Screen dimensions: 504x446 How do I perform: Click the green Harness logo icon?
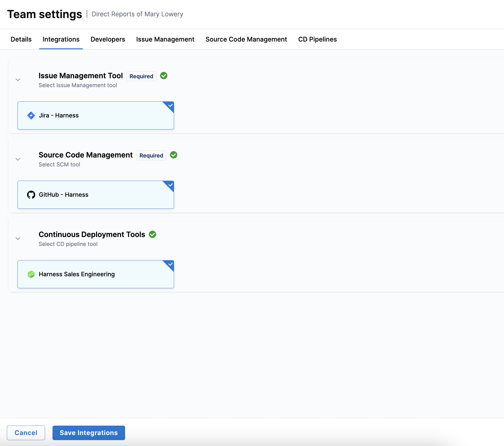[x=31, y=274]
